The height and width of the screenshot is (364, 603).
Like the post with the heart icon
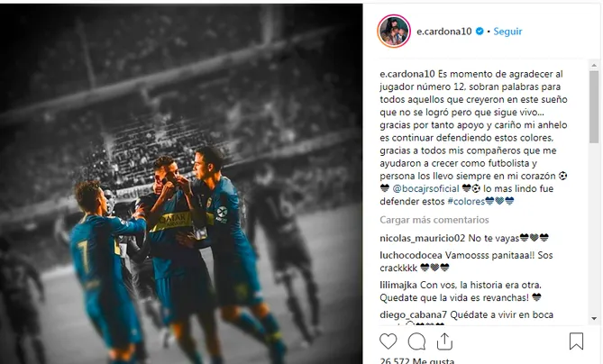tap(388, 341)
